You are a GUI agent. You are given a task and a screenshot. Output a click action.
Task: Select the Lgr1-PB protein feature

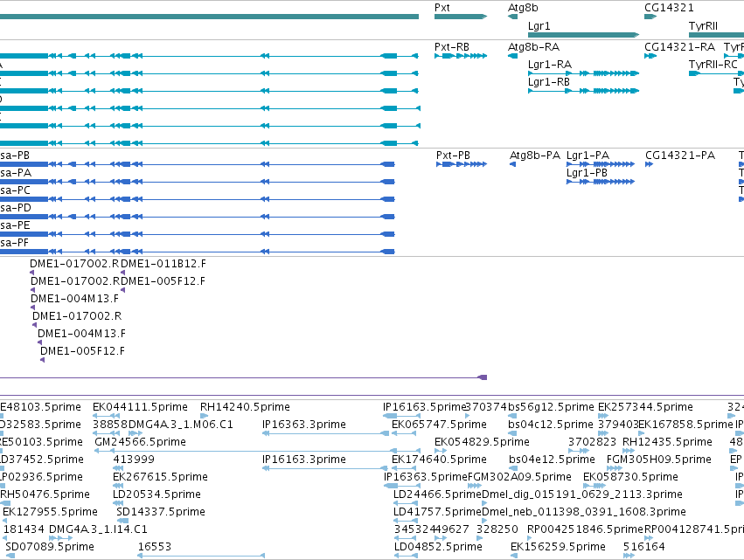[x=601, y=182]
